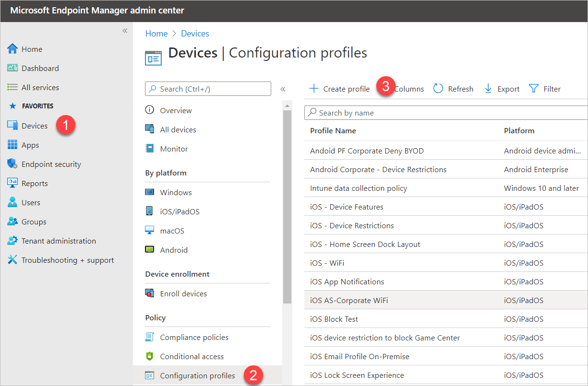Click the Conditional access lock icon

(x=150, y=356)
